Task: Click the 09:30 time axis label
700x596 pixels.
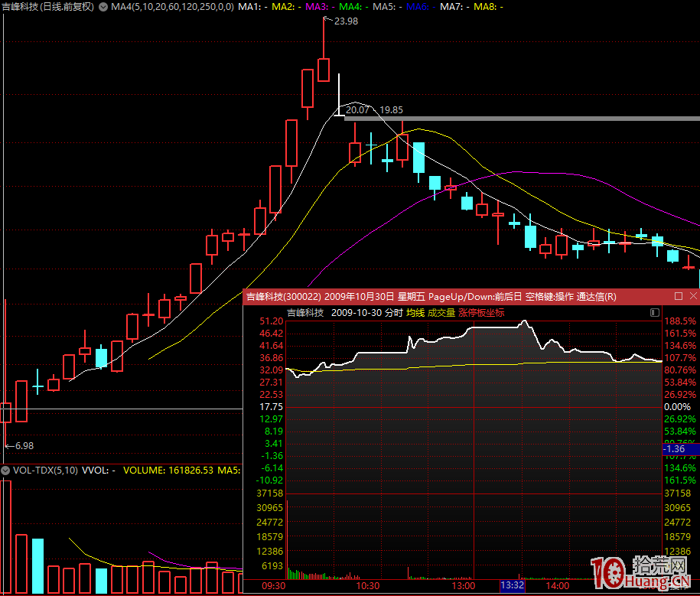Action: click(273, 586)
